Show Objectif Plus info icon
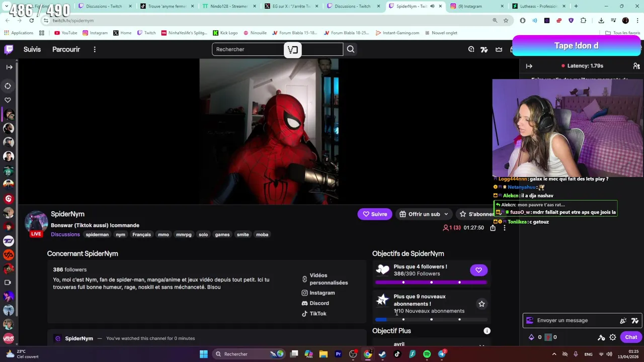 pos(487,331)
